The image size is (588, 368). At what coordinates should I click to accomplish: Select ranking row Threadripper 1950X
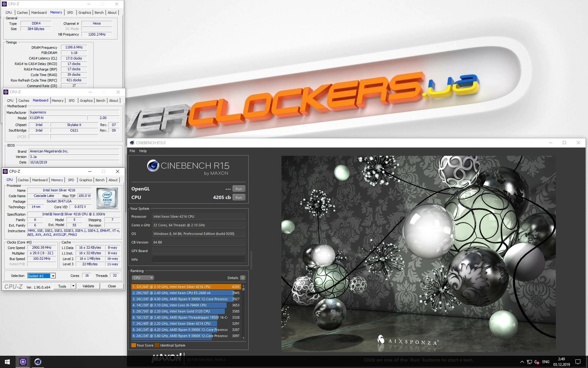pos(186,317)
